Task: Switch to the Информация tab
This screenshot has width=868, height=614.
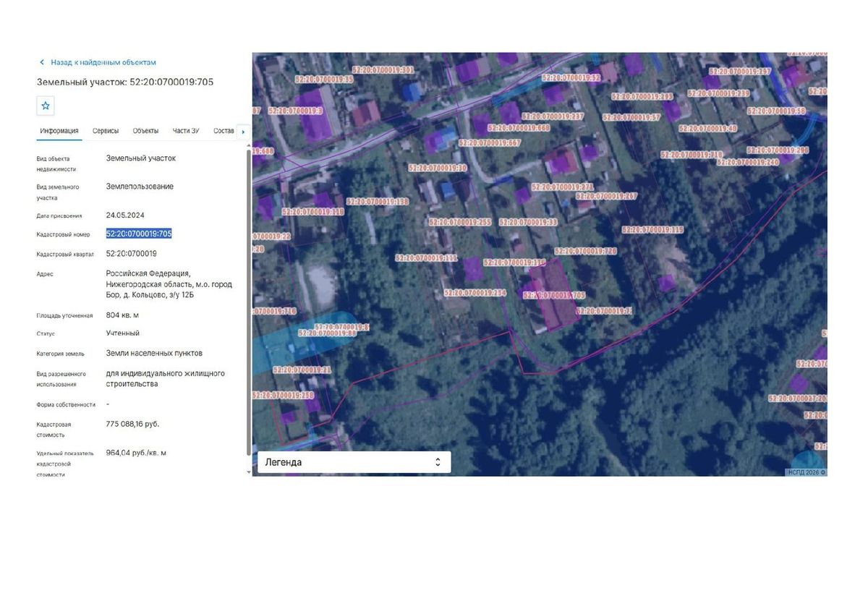Action: [x=59, y=131]
